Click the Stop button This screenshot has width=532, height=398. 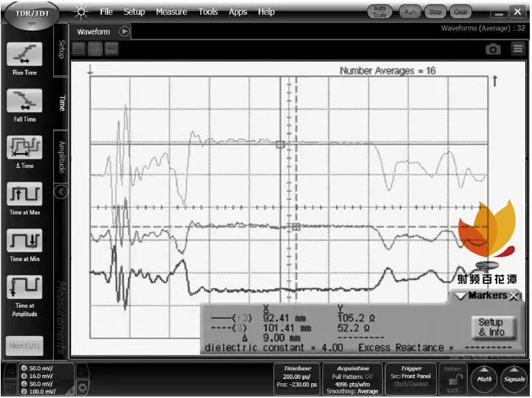(435, 12)
